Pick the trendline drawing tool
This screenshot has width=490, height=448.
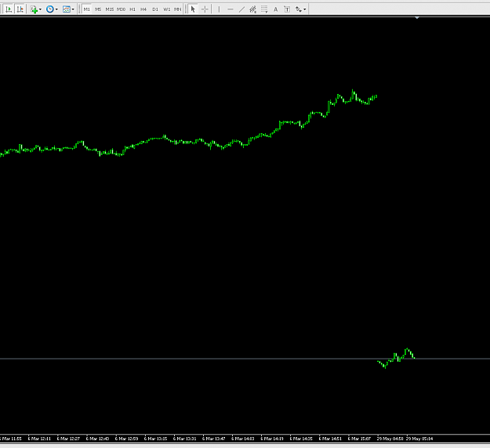[241, 9]
